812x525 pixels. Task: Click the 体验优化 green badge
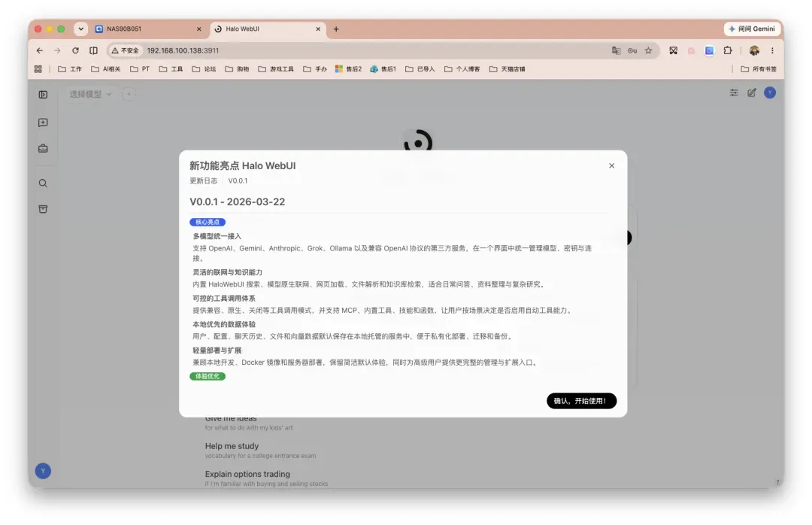[x=208, y=376]
